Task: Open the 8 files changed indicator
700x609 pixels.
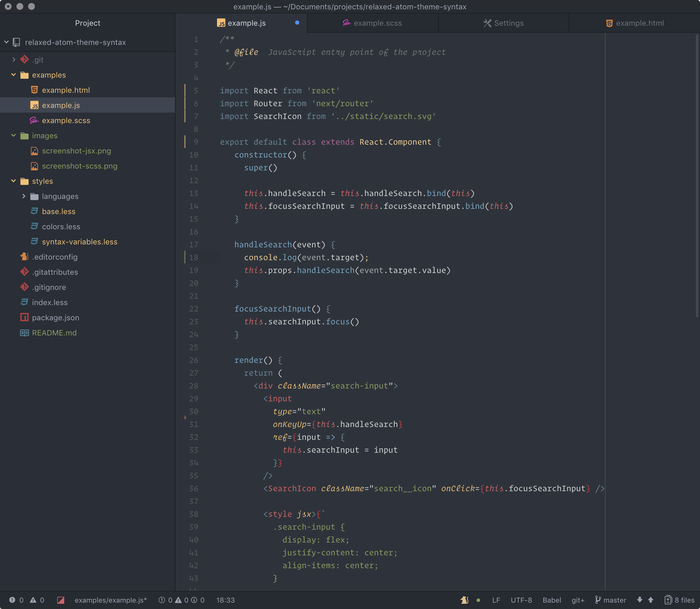Action: (x=680, y=600)
